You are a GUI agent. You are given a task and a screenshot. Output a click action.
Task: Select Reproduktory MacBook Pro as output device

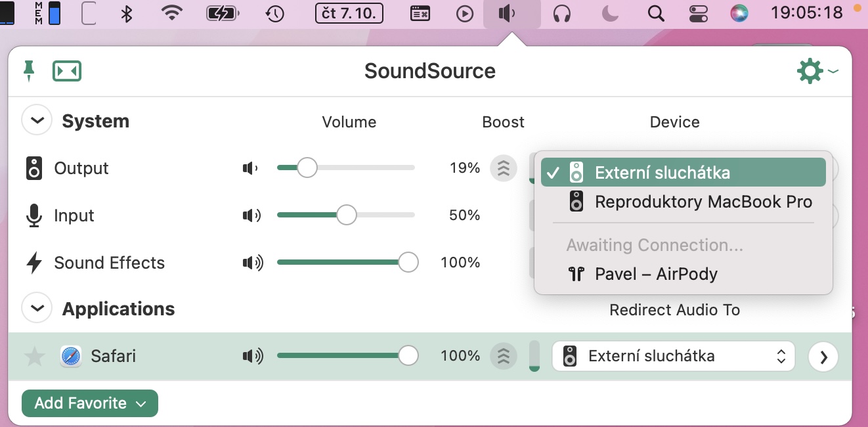point(703,202)
